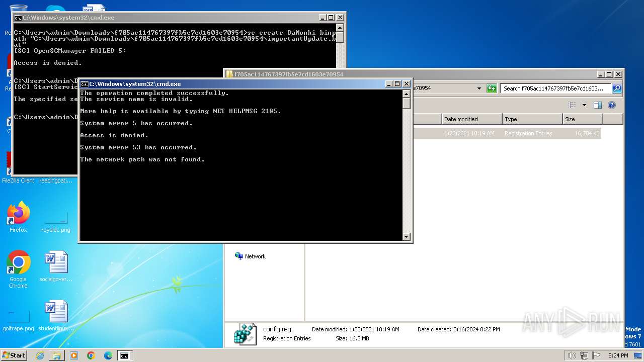Close the Explorer window
The height and width of the screenshot is (362, 644).
pos(618,74)
